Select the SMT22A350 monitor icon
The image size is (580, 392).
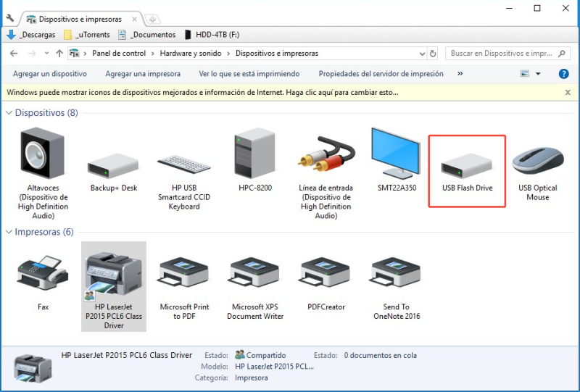click(x=396, y=153)
